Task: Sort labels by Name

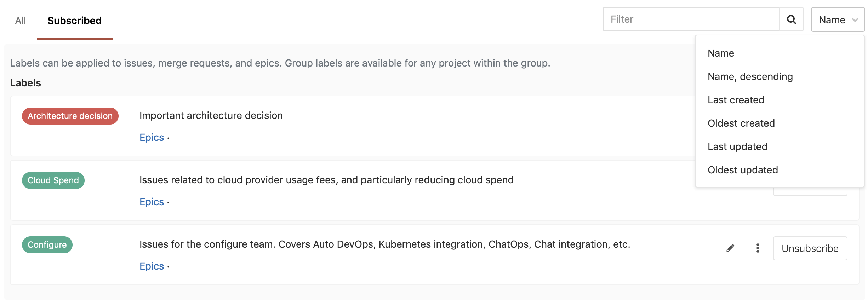Action: [721, 53]
